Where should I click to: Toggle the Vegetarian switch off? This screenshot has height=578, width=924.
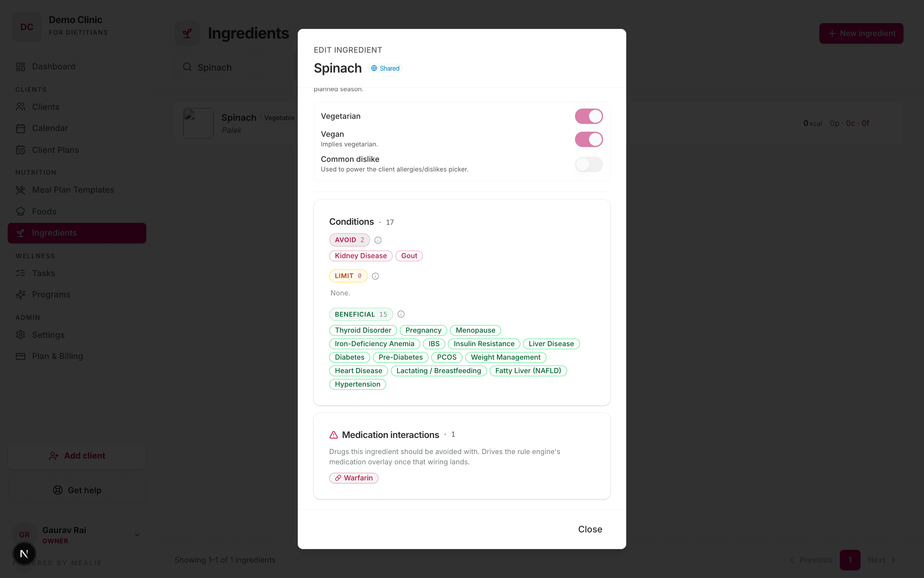tap(589, 116)
